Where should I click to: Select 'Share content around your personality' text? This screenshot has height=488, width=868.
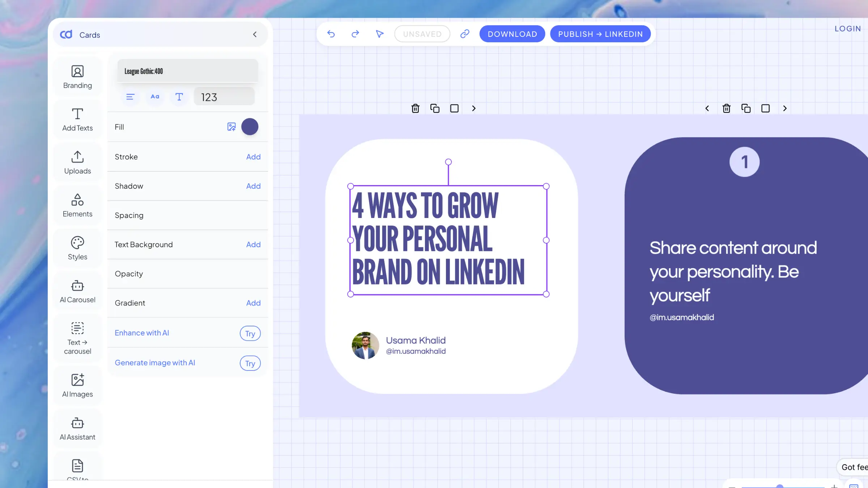pyautogui.click(x=733, y=272)
